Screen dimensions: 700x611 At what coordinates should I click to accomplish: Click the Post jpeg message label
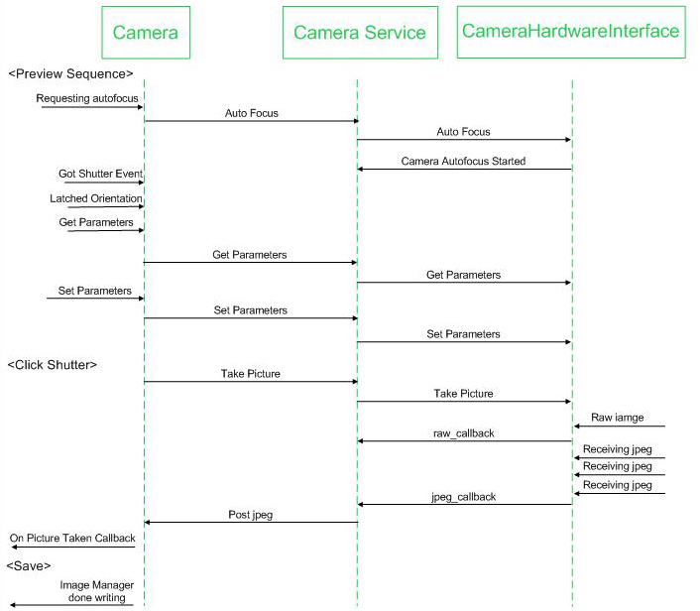[x=250, y=514]
